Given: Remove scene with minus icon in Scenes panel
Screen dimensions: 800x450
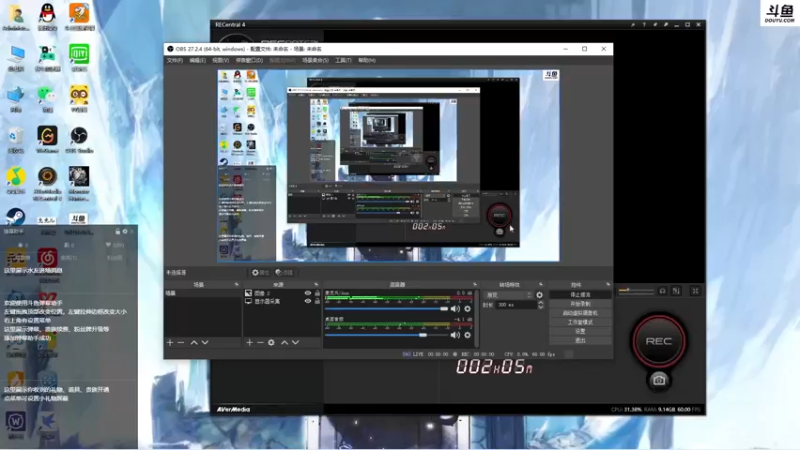Looking at the screenshot, I should click(181, 342).
